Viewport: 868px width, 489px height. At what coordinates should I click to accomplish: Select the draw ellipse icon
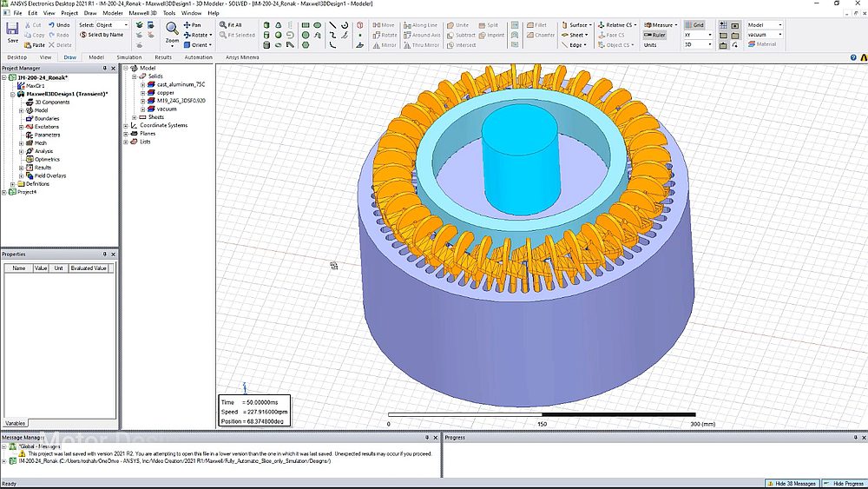(317, 25)
